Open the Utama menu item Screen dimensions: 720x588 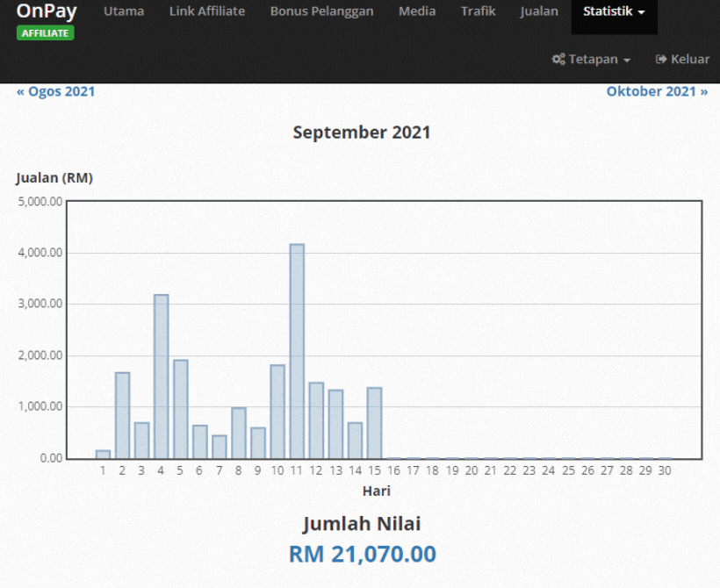tap(124, 11)
